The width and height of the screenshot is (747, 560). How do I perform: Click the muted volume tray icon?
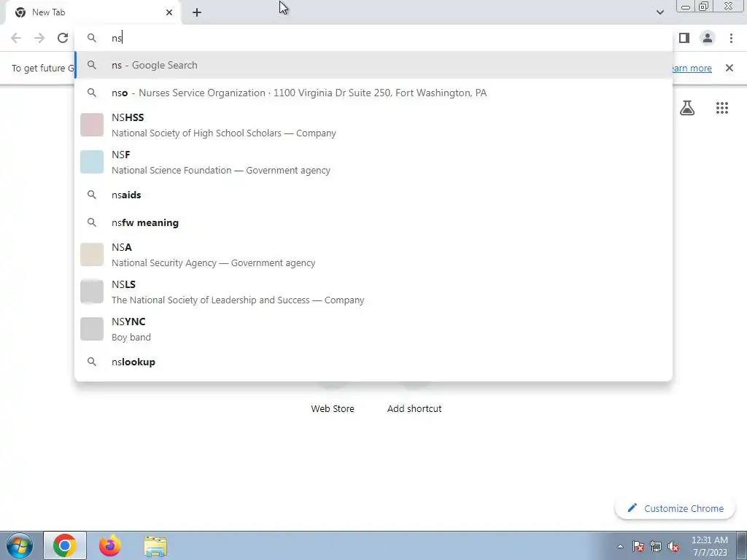[673, 546]
